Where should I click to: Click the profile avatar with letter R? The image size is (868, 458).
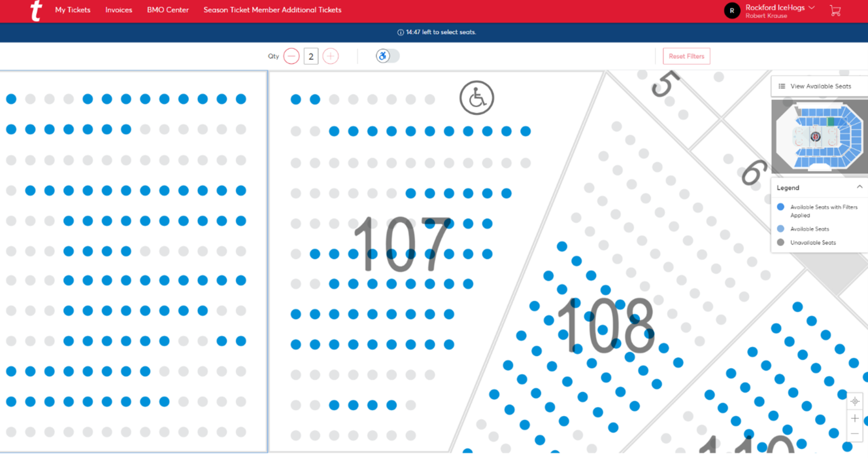[x=732, y=11]
